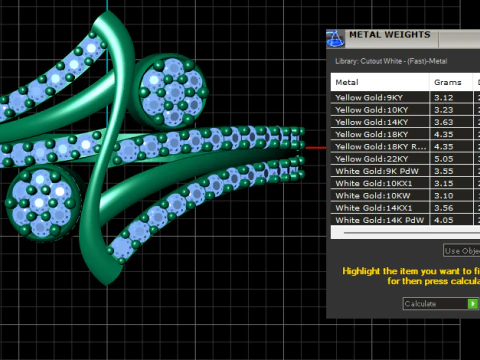This screenshot has height=360, width=480.
Task: Click the green arrow on Calculate button
Action: pos(473,304)
